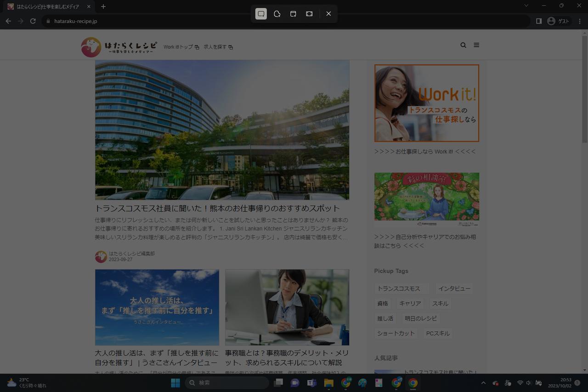Open Task View from taskbar
588x392 pixels.
pos(278,383)
